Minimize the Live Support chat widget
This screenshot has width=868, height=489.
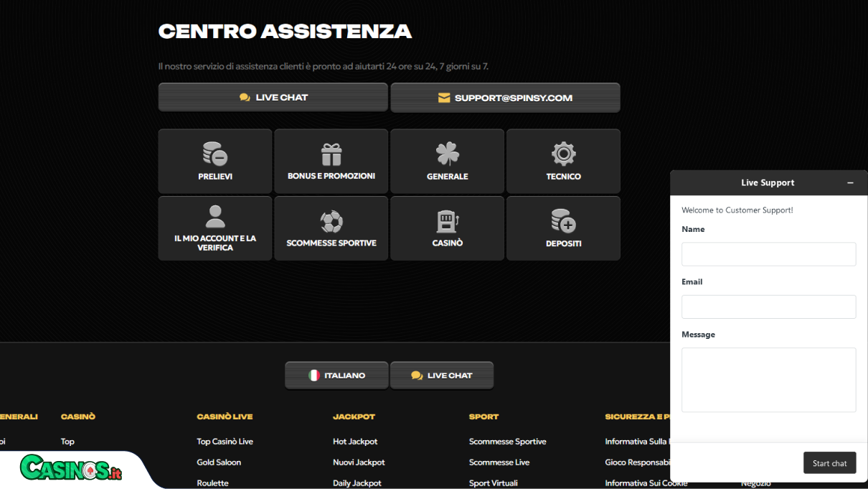tap(850, 183)
